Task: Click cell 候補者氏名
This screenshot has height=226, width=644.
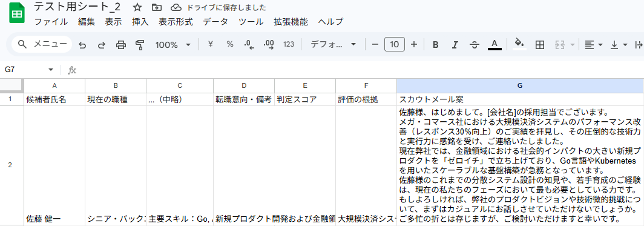Action: coord(54,99)
